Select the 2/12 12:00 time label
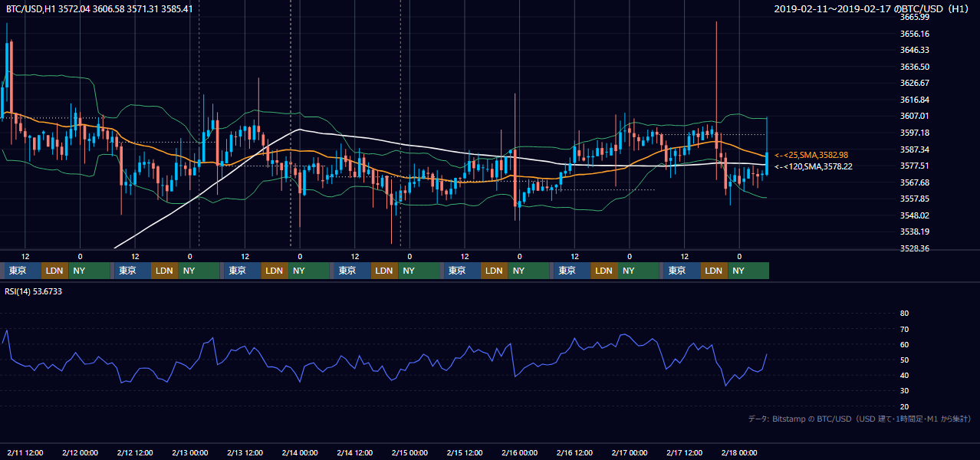Image resolution: width=980 pixels, height=460 pixels. pos(136,452)
